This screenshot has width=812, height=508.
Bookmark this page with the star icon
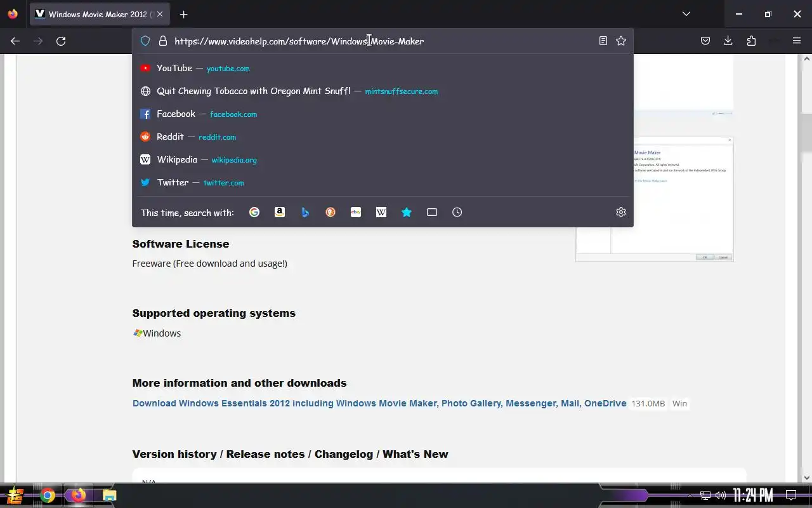[621, 41]
